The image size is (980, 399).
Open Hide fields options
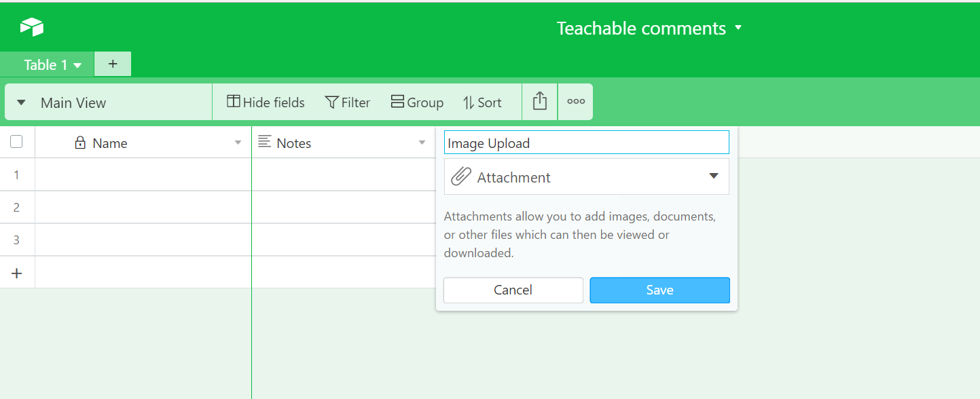pos(266,102)
